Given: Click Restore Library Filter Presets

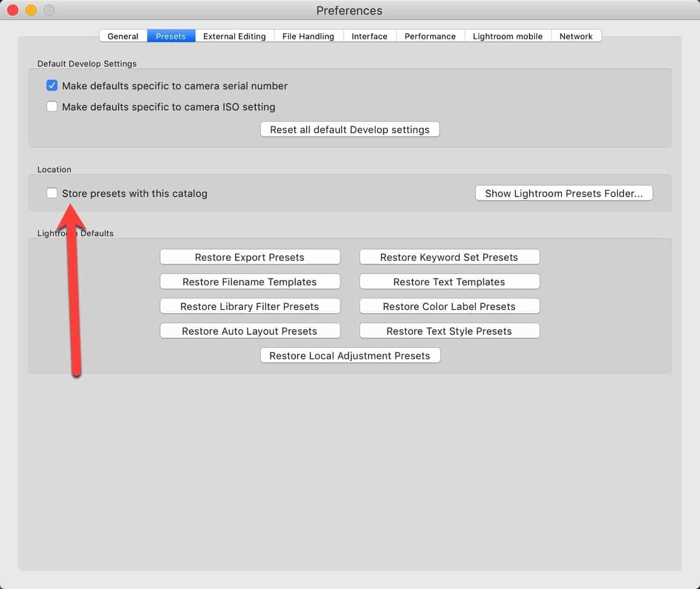Looking at the screenshot, I should [x=250, y=306].
